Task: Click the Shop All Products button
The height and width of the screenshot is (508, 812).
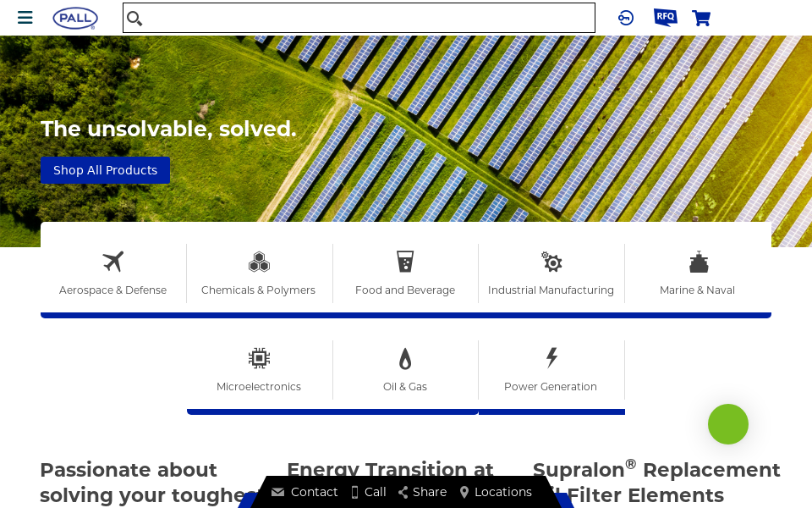Action: pos(105,170)
